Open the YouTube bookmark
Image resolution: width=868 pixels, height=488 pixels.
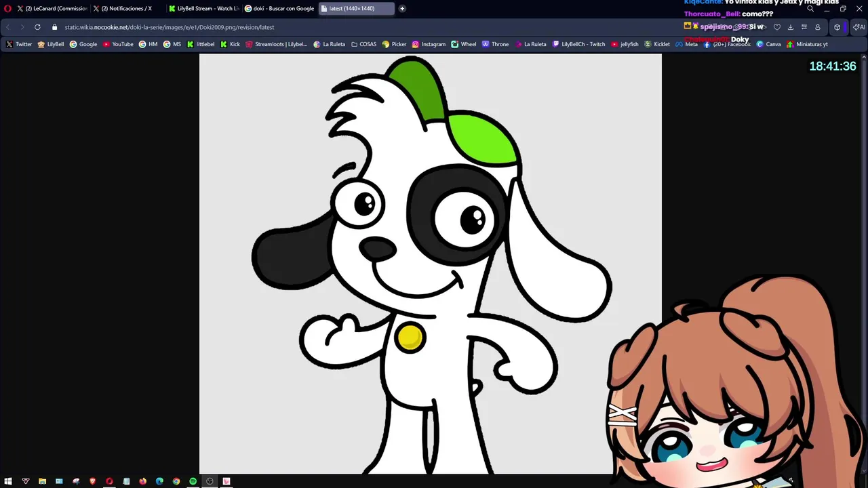tap(118, 44)
